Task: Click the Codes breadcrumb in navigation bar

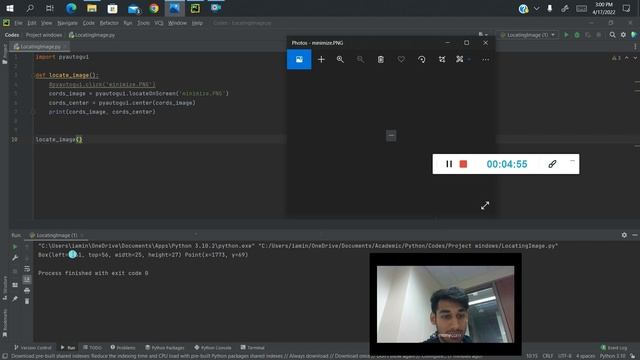Action: [x=12, y=35]
